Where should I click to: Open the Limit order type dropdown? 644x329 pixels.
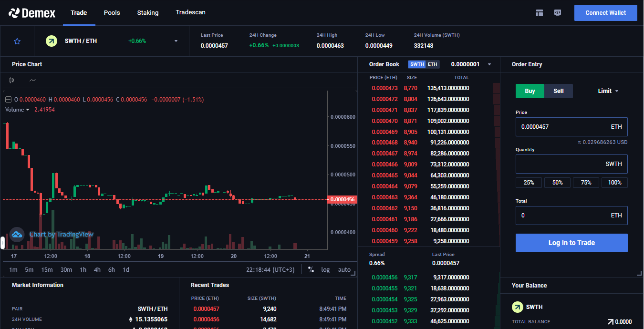[608, 91]
